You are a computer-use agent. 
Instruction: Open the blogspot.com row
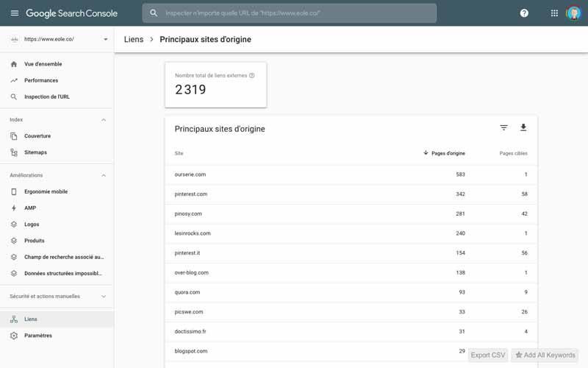[x=351, y=351]
